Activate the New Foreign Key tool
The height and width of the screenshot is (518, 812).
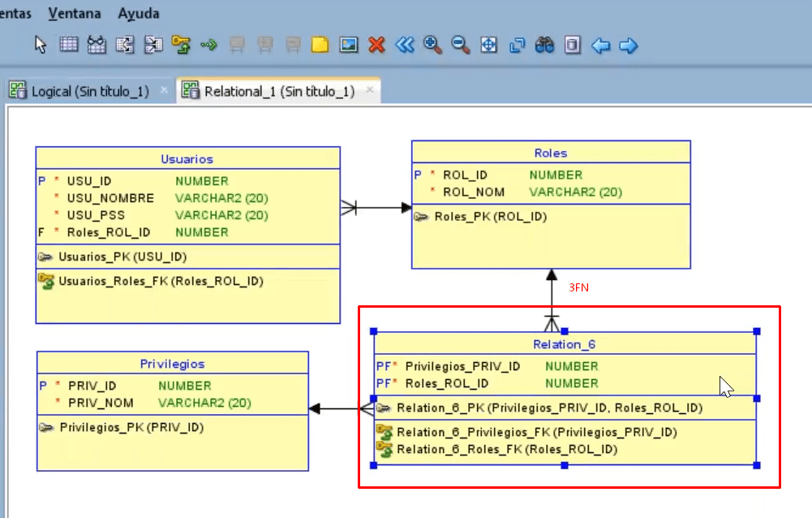coord(183,45)
